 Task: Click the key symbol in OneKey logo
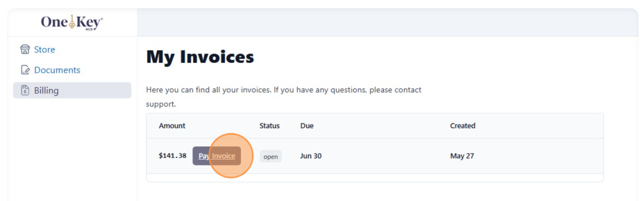pyautogui.click(x=71, y=22)
